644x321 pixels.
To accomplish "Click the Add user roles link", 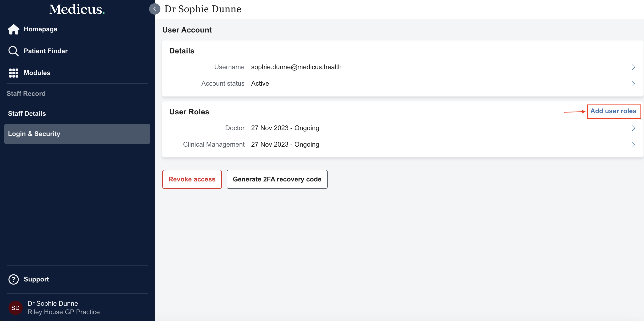I will tap(613, 111).
